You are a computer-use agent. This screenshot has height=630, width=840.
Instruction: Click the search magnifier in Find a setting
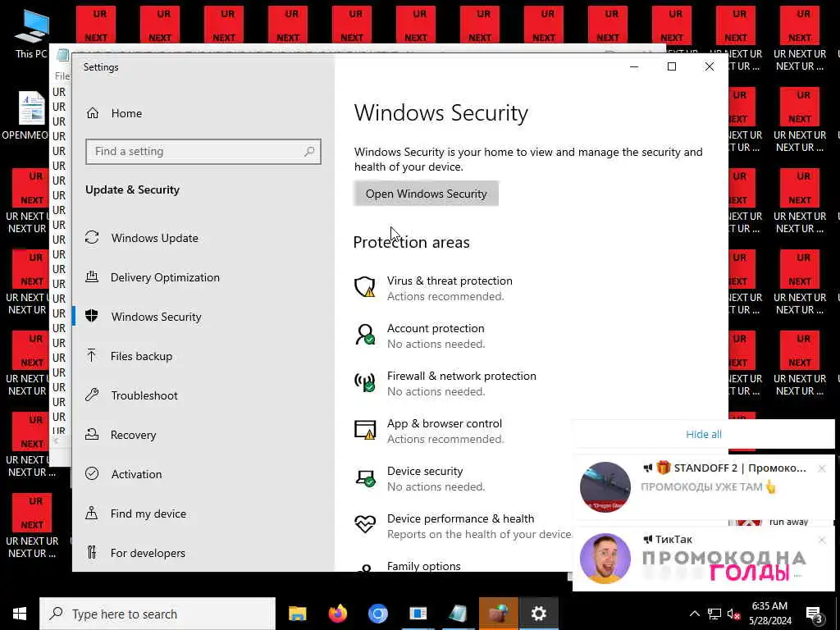309,152
